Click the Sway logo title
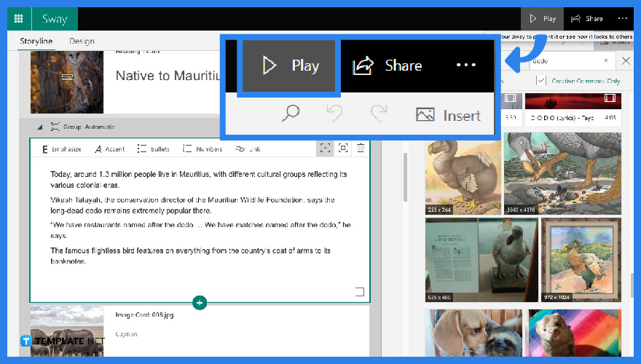 pyautogui.click(x=55, y=19)
